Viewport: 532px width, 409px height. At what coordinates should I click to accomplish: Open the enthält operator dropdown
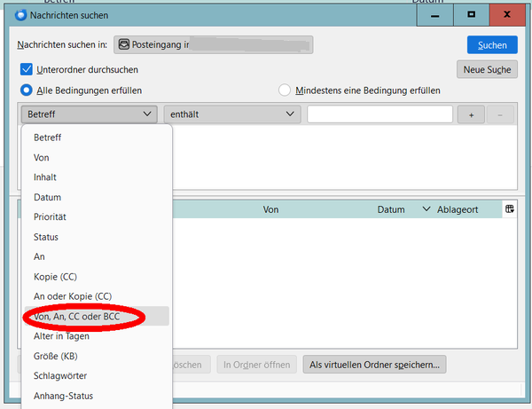coord(232,114)
